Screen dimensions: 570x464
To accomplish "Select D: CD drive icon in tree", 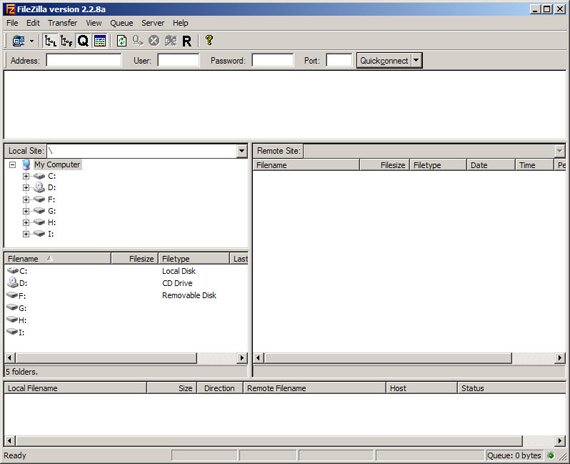I will click(x=39, y=188).
